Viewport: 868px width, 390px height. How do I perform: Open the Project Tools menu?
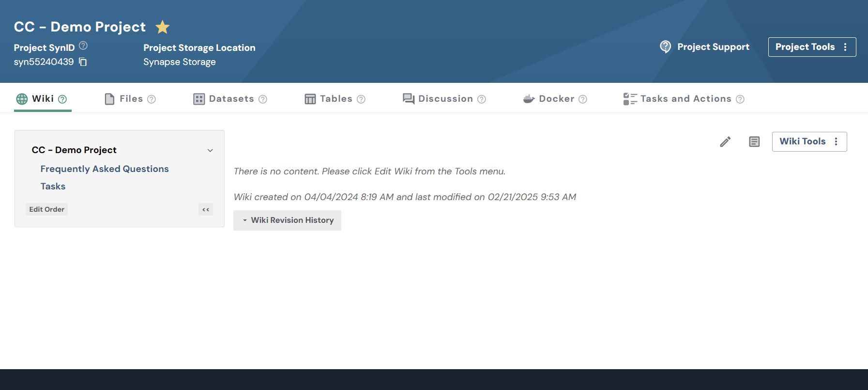tap(811, 47)
